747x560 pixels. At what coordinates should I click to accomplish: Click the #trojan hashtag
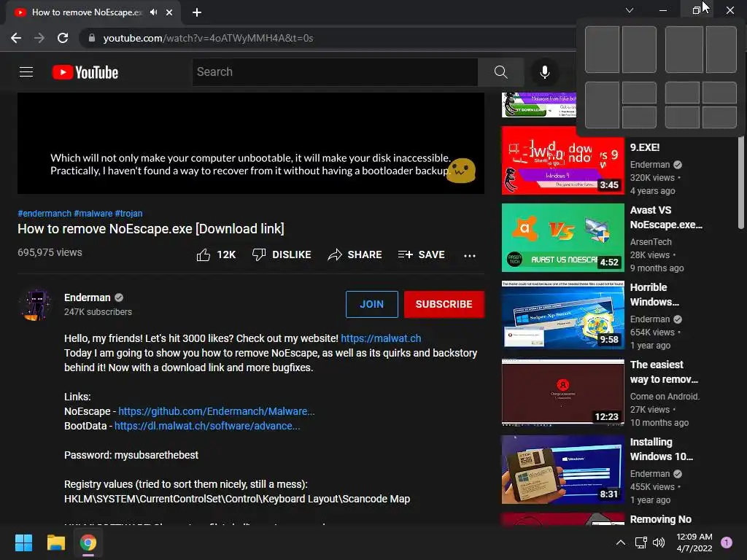point(128,214)
